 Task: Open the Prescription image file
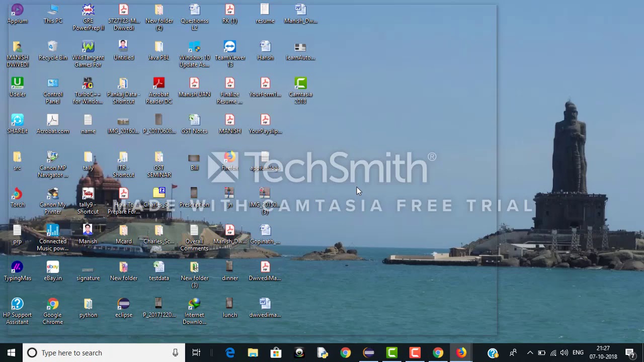tap(194, 198)
